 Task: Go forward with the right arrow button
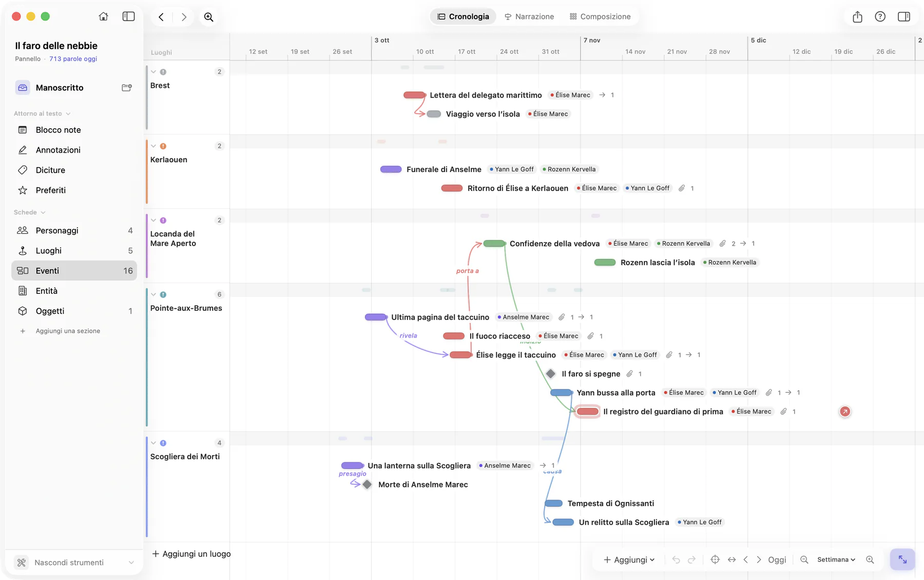[184, 17]
